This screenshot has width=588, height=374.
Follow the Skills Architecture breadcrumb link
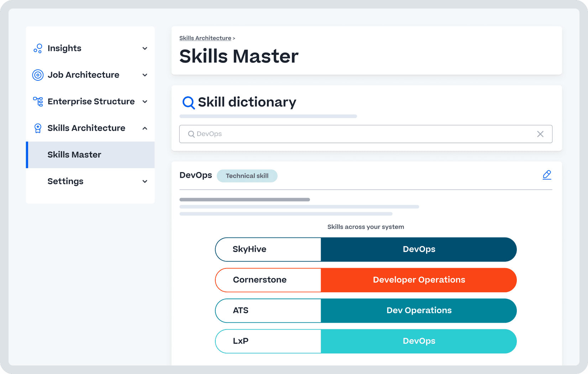[205, 38]
